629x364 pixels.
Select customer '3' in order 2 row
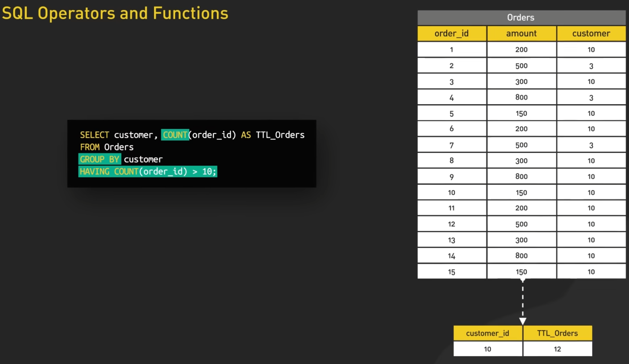tap(591, 66)
